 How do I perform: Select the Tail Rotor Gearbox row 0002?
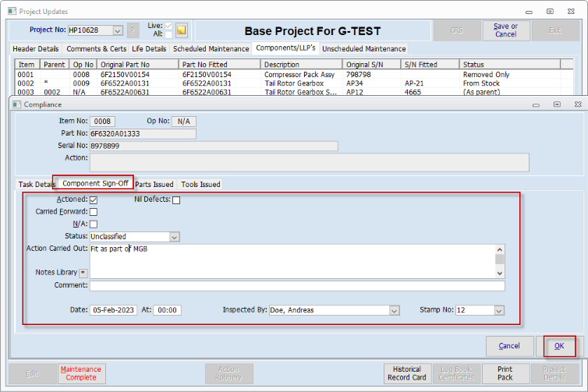(x=294, y=83)
